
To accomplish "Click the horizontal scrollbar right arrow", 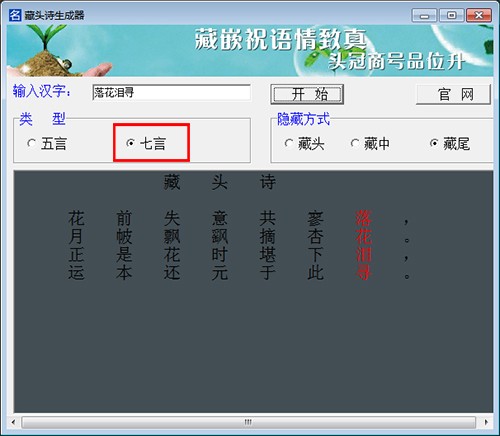I will tap(486, 422).
